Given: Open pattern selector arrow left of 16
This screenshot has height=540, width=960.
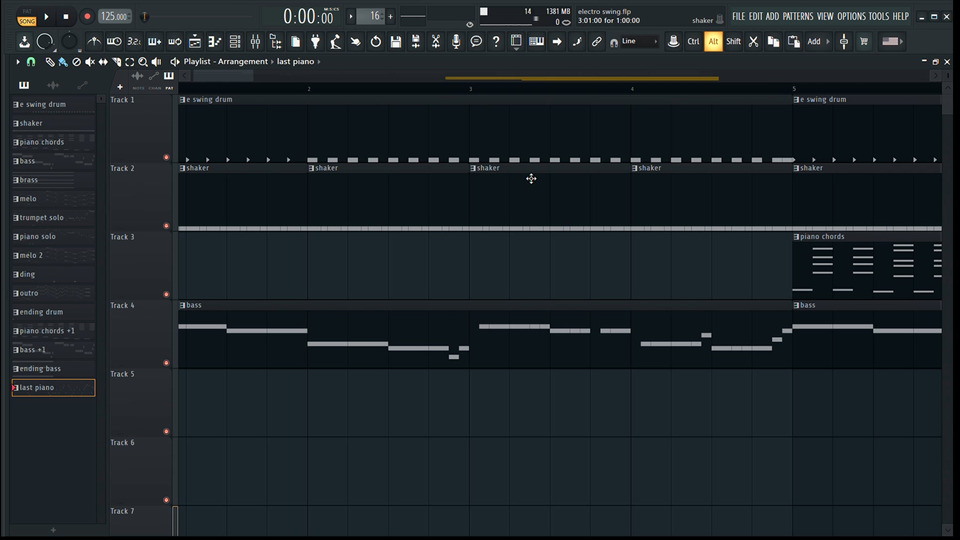Looking at the screenshot, I should click(351, 17).
